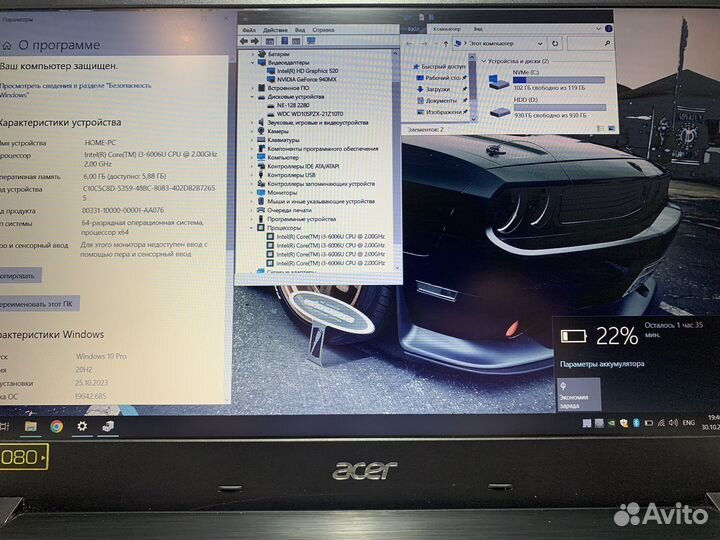Image resolution: width=720 pixels, height=540 pixels.
Task: Open Справка menu in Device Manager
Action: tap(323, 30)
